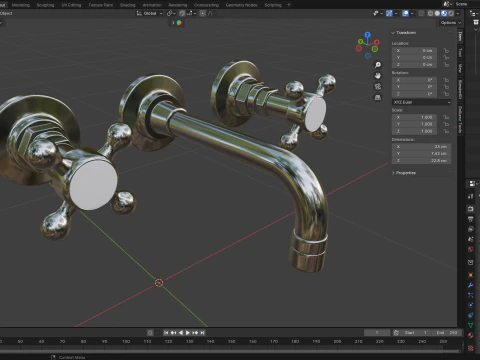Switch to UV Editing workspace tab

pos(71,5)
